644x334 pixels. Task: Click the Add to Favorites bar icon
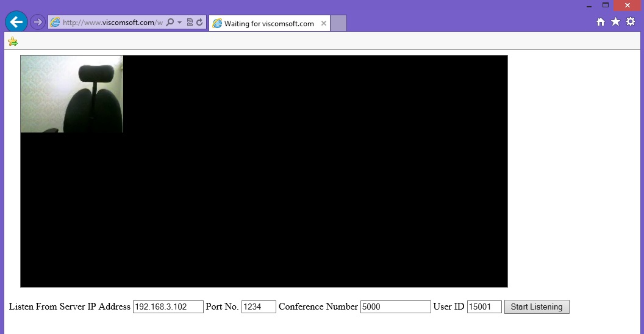tap(13, 42)
